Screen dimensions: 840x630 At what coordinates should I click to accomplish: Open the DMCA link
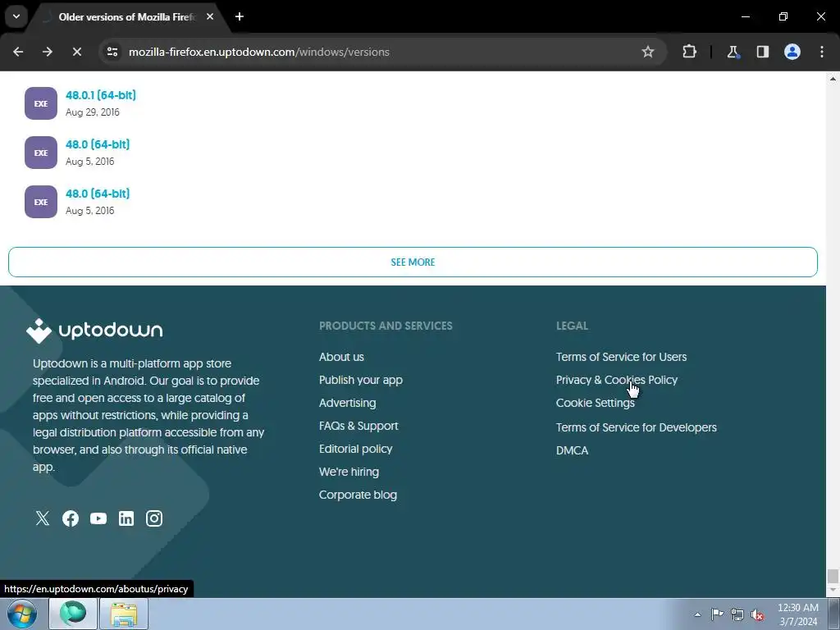coord(572,450)
